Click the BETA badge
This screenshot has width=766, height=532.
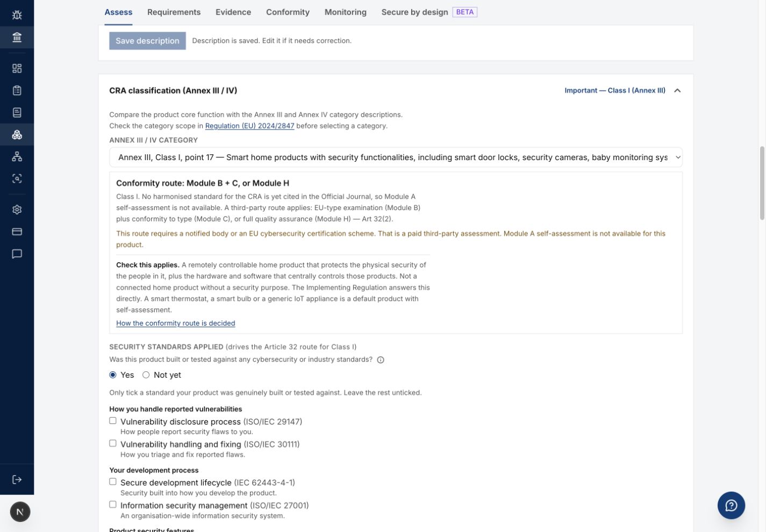465,12
